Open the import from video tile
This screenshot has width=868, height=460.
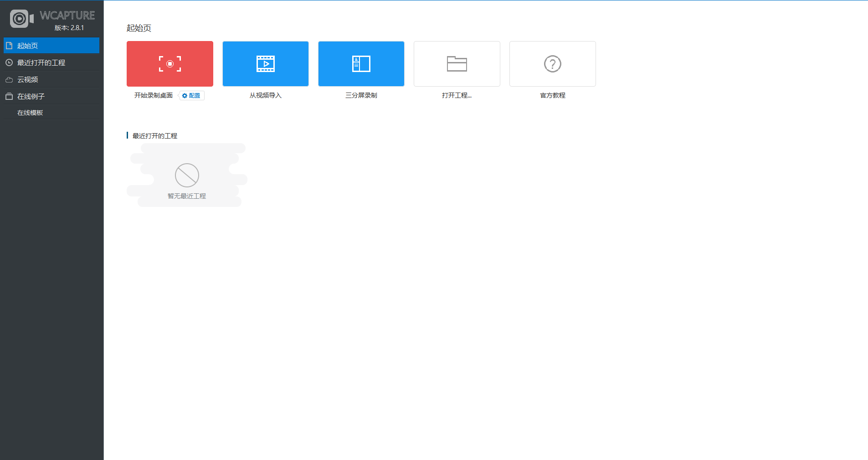pos(266,64)
